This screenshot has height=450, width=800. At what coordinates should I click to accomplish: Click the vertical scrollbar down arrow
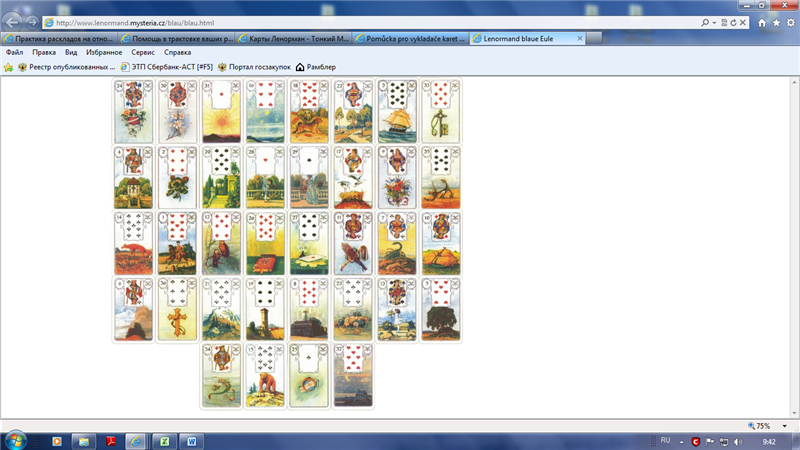pos(795,414)
